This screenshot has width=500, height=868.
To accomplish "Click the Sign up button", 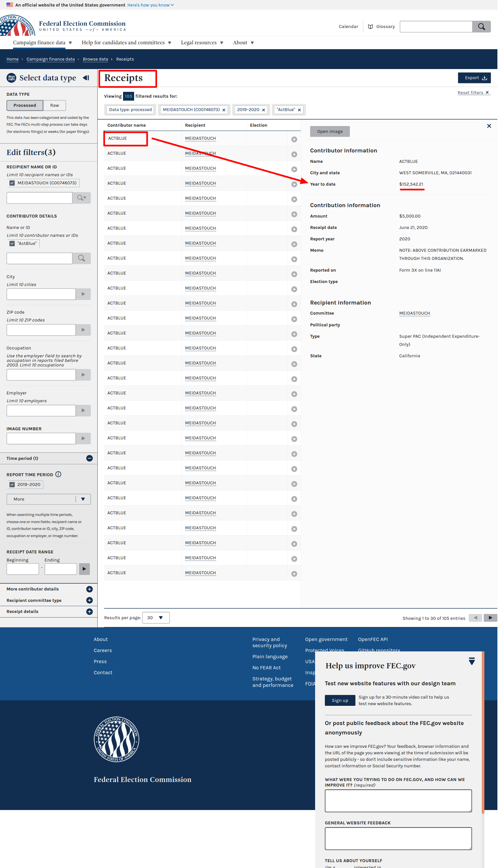I will pyautogui.click(x=340, y=700).
